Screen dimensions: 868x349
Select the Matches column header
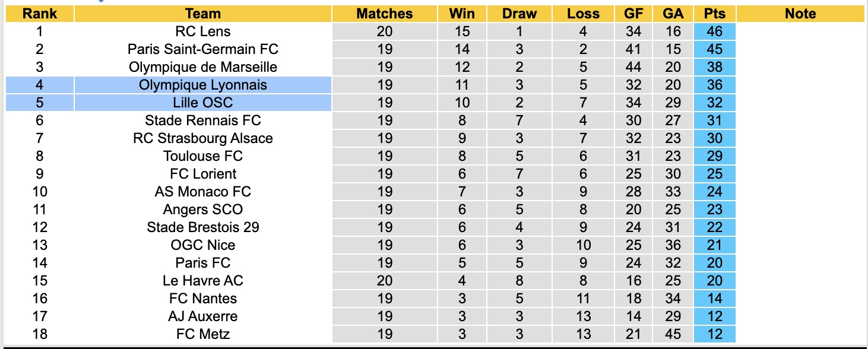pos(384,14)
